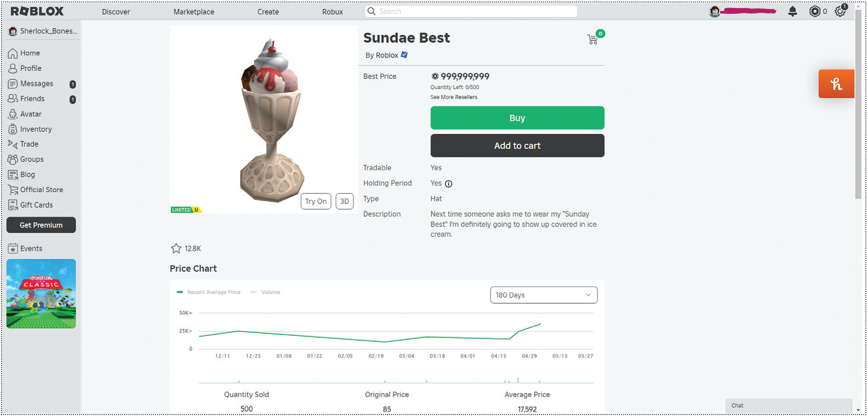Expand See More Resellers
The image size is (868, 417).
[454, 97]
